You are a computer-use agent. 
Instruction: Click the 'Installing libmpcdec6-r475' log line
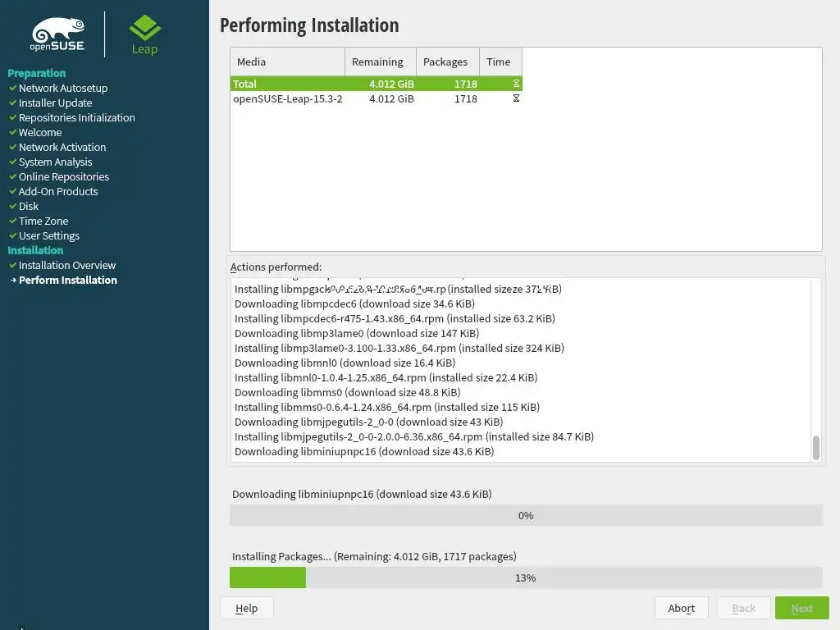pyautogui.click(x=395, y=319)
